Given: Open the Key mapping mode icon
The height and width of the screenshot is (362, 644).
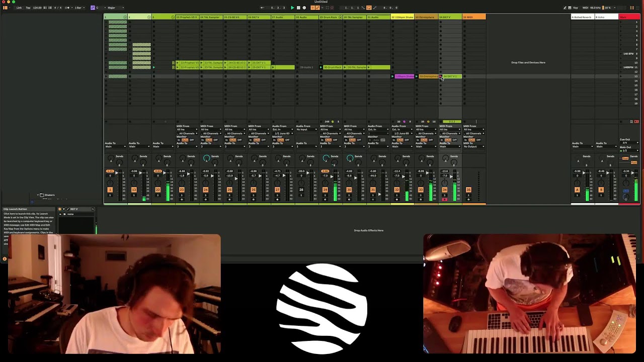Looking at the screenshot, I should [x=576, y=8].
